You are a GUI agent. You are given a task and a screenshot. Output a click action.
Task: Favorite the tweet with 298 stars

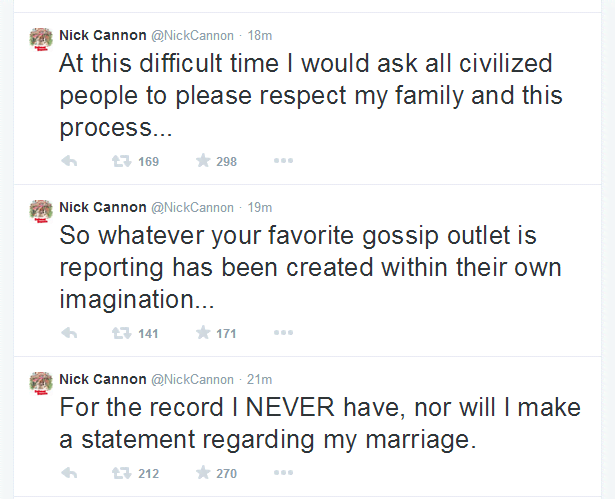coord(203,161)
